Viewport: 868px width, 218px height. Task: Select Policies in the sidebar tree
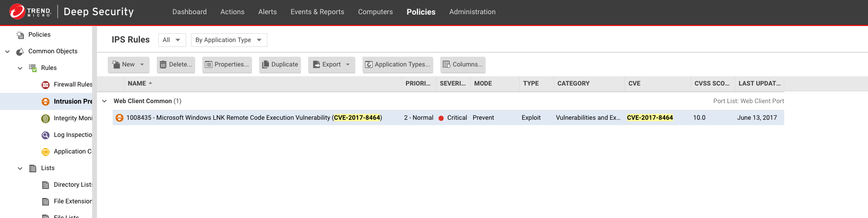point(39,35)
